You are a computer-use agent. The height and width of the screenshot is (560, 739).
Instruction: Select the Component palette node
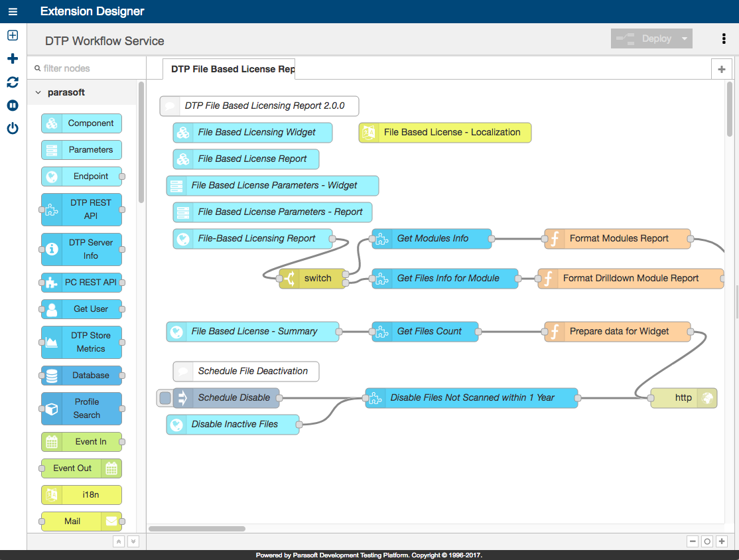point(82,123)
